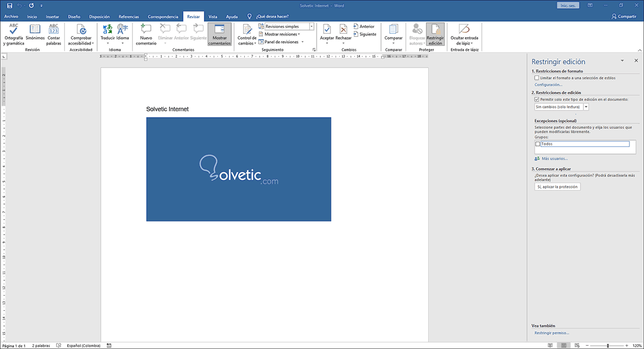Switch to Vista tab

pyautogui.click(x=213, y=17)
